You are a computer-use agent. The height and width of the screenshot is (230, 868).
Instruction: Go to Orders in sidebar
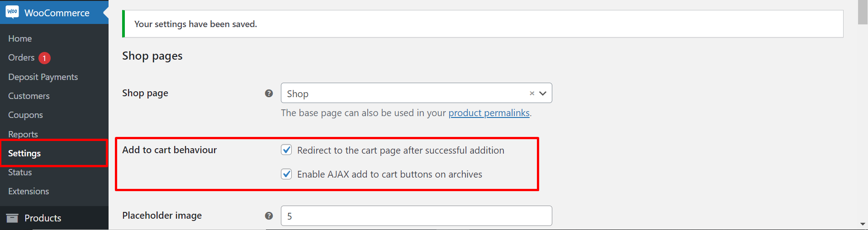[x=21, y=57]
